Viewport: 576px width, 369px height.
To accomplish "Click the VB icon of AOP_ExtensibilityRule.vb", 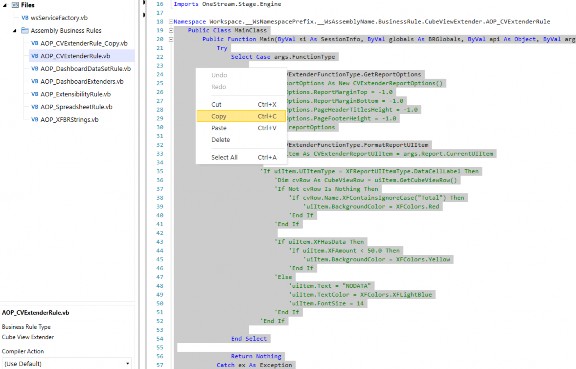I will [35, 94].
